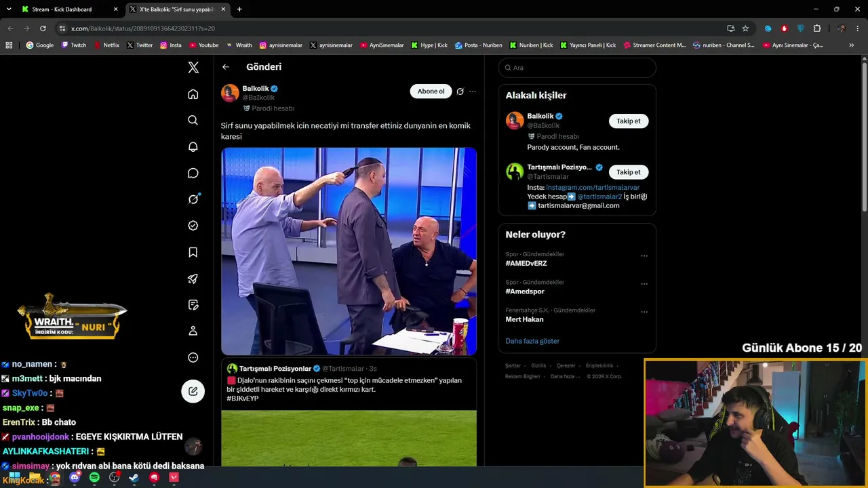
Task: Subscribe with the Abone ol button
Action: 431,91
